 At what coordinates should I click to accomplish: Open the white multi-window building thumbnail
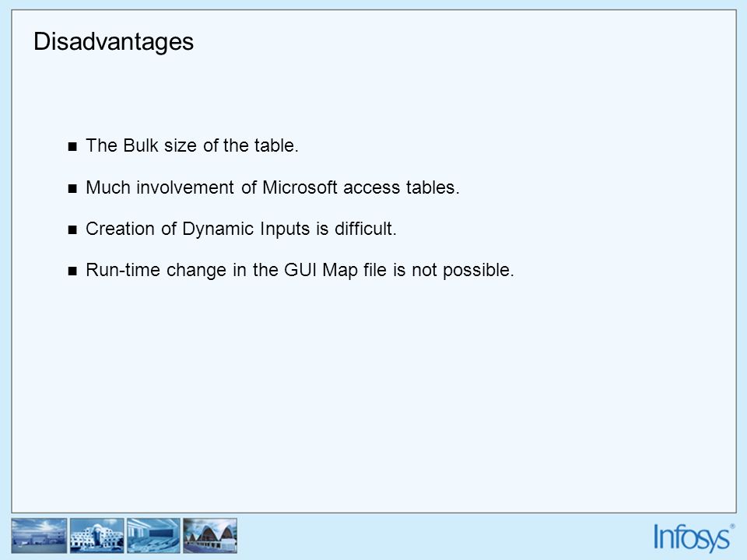[x=96, y=536]
